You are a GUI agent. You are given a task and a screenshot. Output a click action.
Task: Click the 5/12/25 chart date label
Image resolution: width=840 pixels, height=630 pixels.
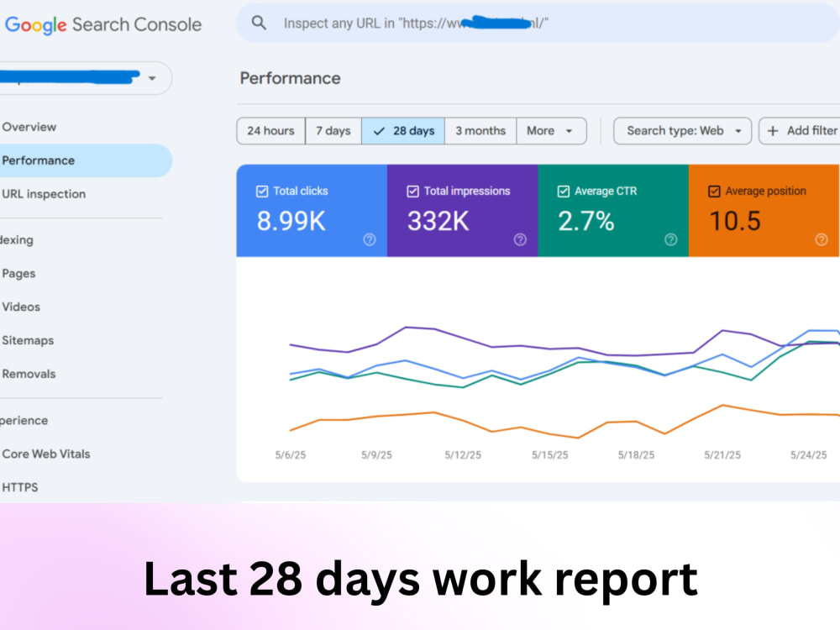pos(463,454)
